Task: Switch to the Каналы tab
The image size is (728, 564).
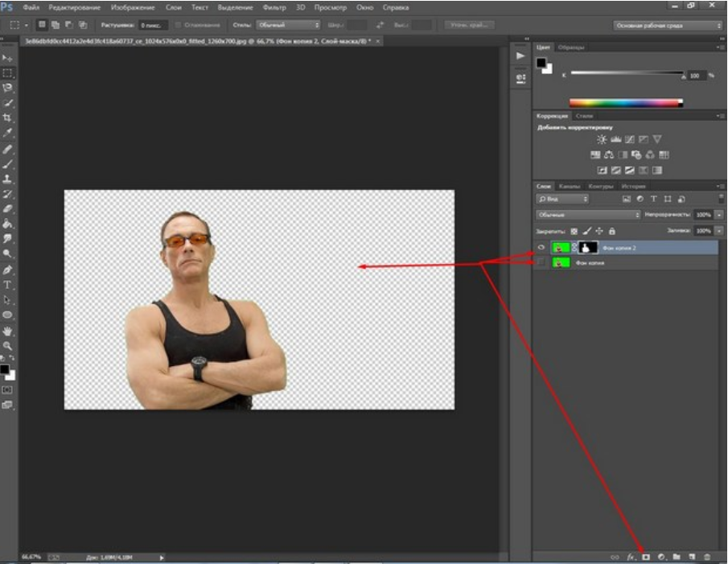Action: [570, 186]
